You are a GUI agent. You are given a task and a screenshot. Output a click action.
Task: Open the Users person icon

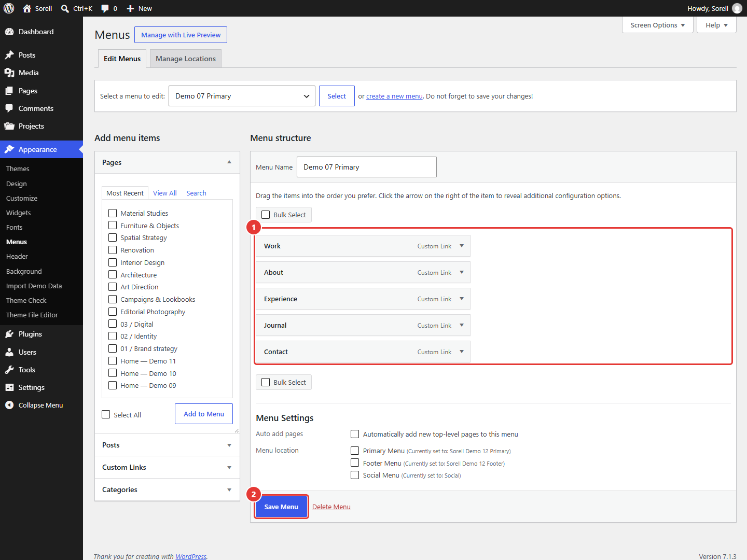tap(9, 352)
